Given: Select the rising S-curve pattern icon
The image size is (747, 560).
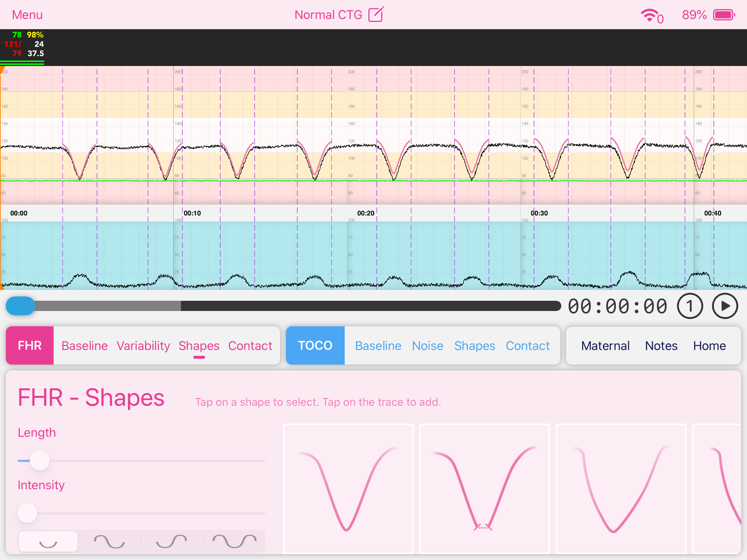Looking at the screenshot, I should [x=171, y=542].
